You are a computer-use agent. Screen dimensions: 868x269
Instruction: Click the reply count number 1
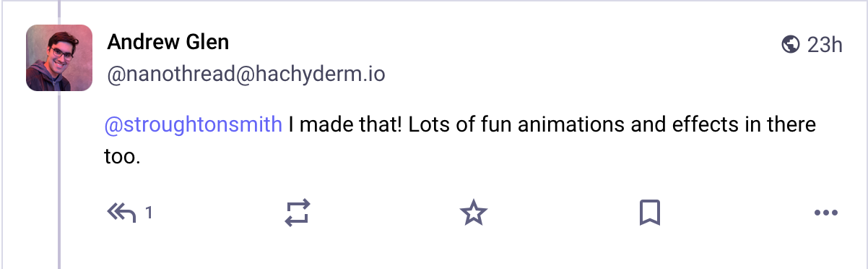(149, 213)
